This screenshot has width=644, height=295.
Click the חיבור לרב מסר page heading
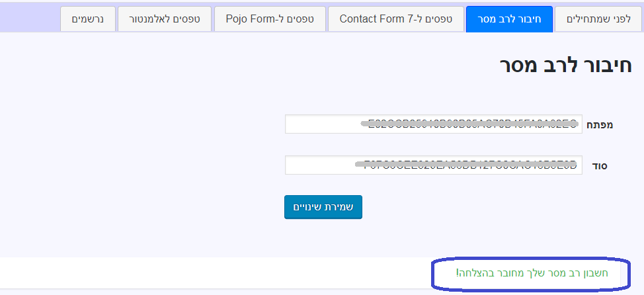[566, 65]
